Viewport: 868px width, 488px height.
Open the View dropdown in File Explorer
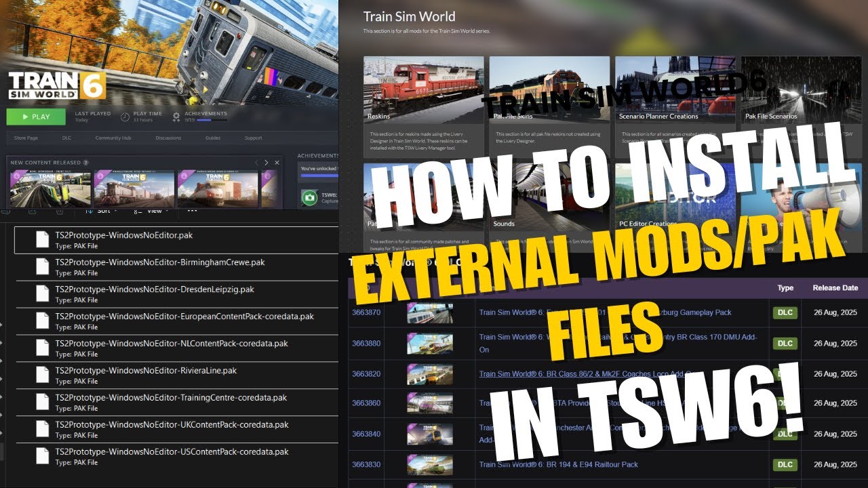(152, 211)
